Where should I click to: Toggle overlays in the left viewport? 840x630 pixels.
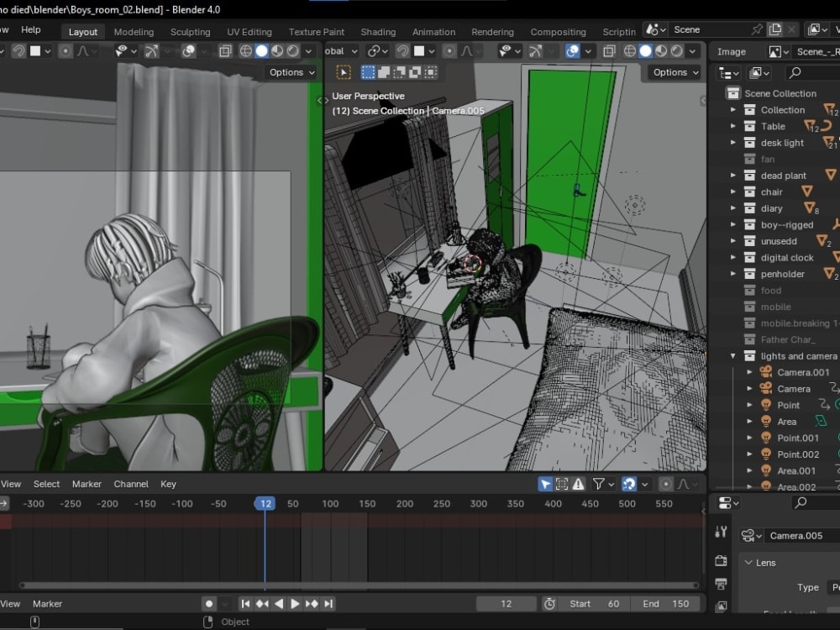(188, 51)
